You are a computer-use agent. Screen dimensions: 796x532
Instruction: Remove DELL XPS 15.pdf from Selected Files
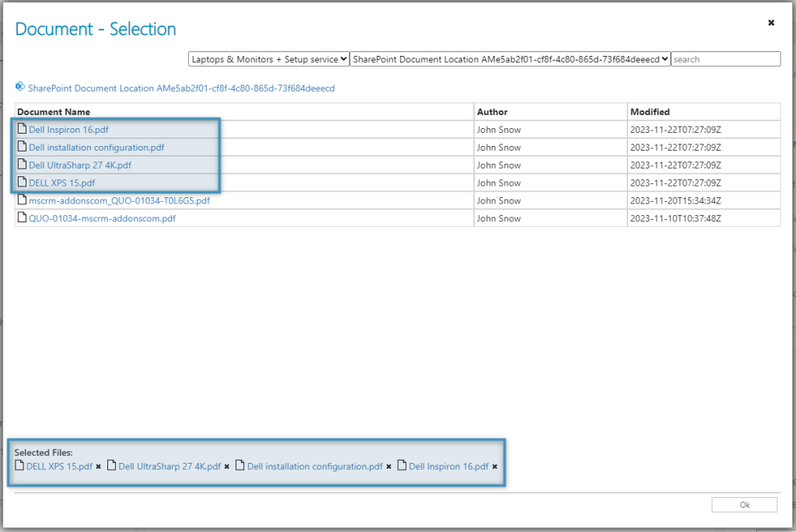coord(99,467)
